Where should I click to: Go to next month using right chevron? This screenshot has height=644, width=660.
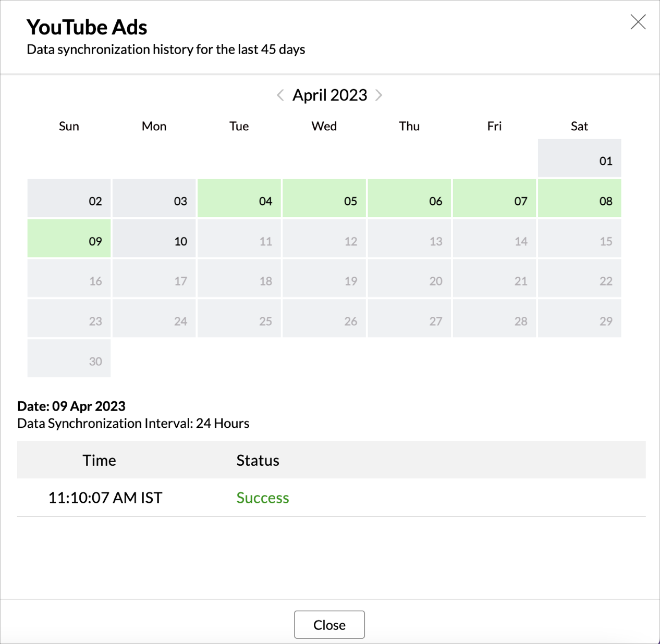pyautogui.click(x=379, y=95)
